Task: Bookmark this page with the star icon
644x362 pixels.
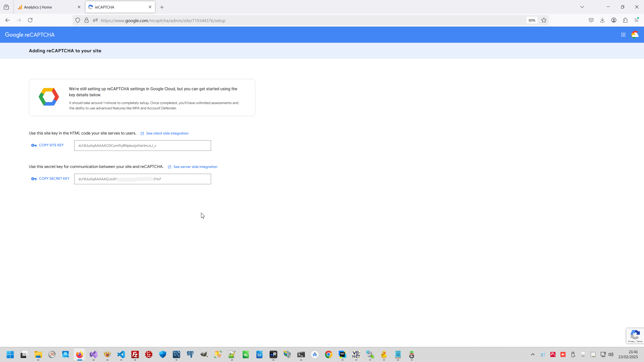Action: click(544, 20)
